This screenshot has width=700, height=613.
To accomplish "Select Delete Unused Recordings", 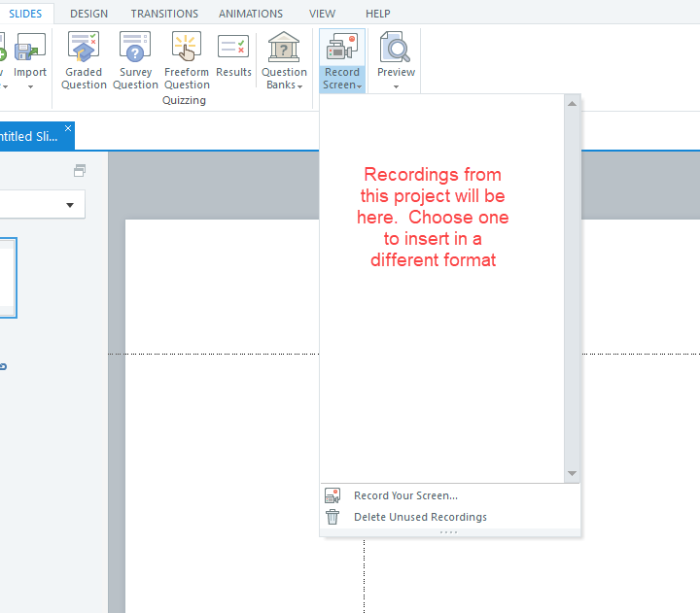I will tap(420, 517).
